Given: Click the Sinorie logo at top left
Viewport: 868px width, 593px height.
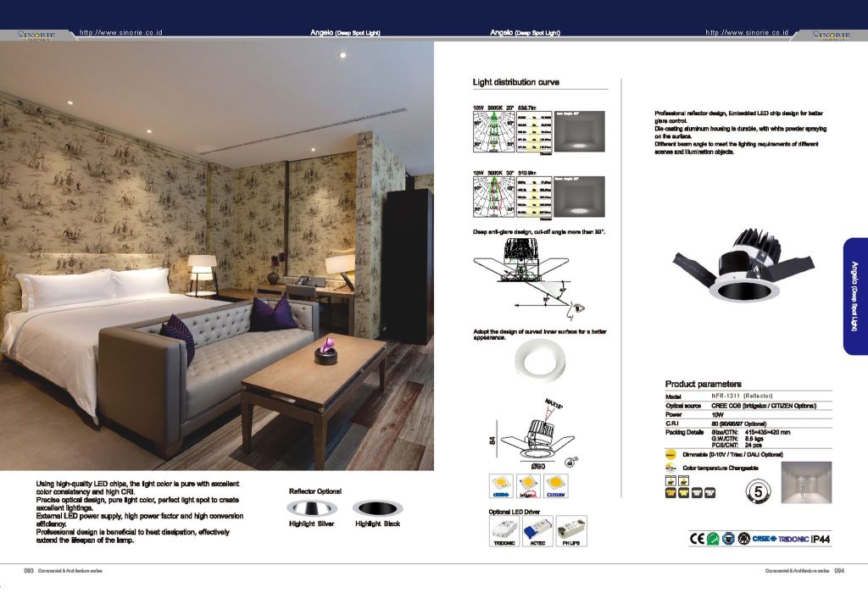Looking at the screenshot, I should (x=36, y=35).
